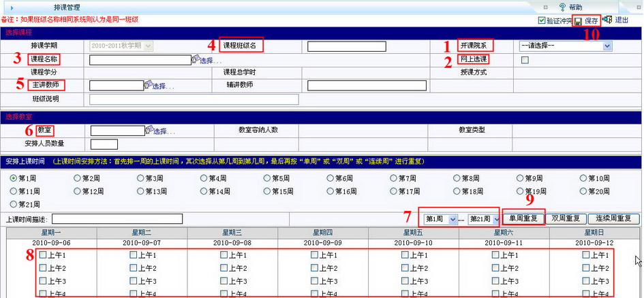Click the 单周重复 button
Image resolution: width=644 pixels, height=298 pixels.
pyautogui.click(x=523, y=218)
